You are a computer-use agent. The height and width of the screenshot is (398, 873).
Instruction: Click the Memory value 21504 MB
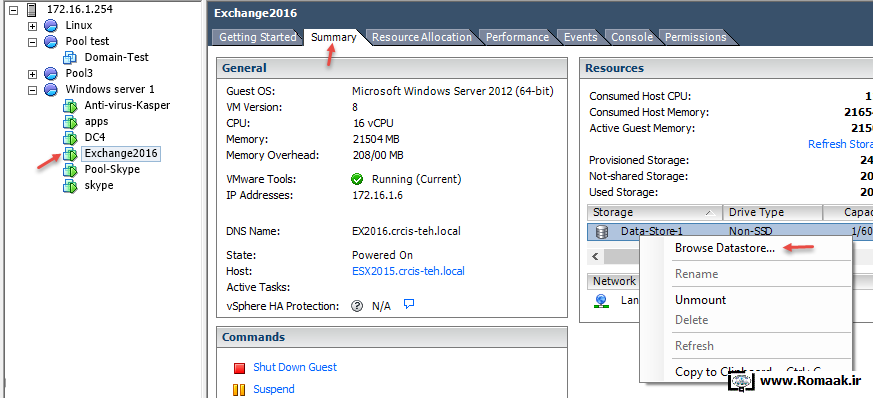click(x=376, y=139)
